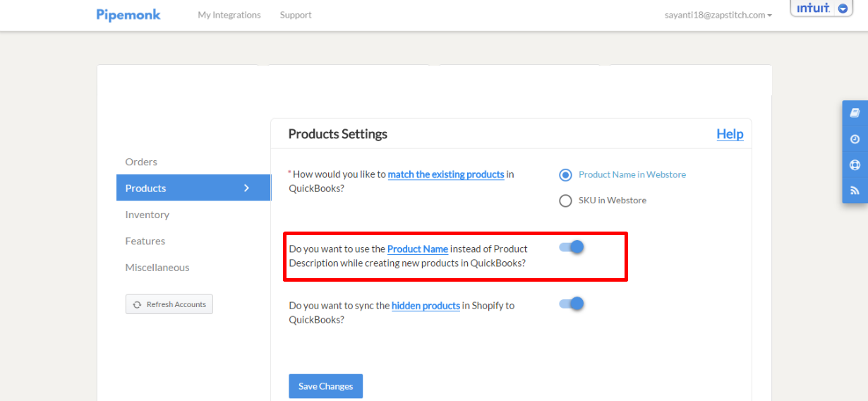Viewport: 868px width, 401px height.
Task: Open the clock icon in the right sidebar
Action: 855,139
